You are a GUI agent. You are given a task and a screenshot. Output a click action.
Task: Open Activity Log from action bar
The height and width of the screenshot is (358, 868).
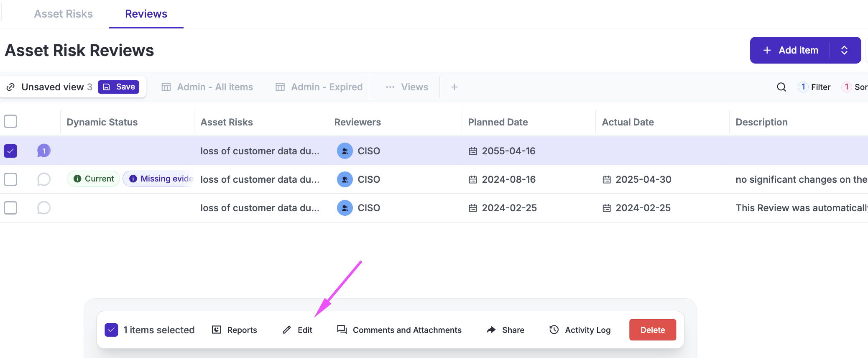[580, 330]
